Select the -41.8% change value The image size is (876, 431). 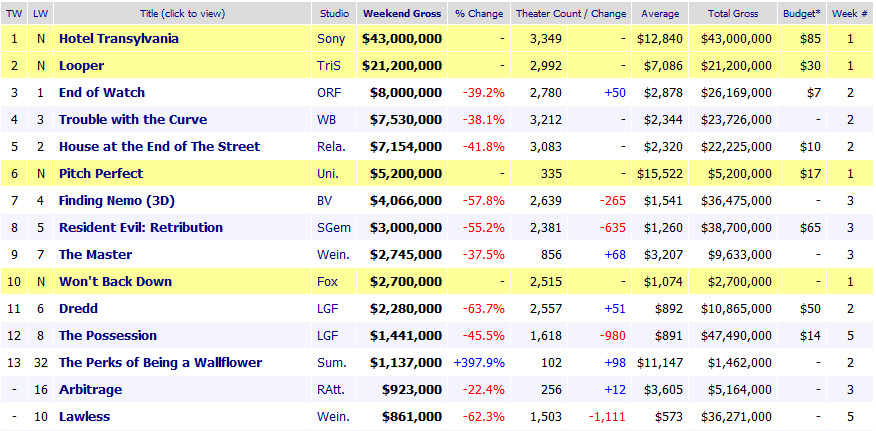(x=484, y=146)
